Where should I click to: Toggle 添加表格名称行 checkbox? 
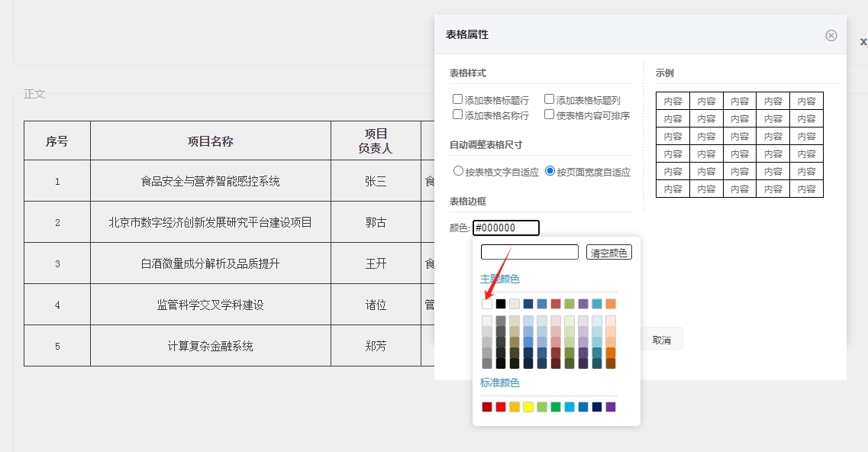pos(458,115)
